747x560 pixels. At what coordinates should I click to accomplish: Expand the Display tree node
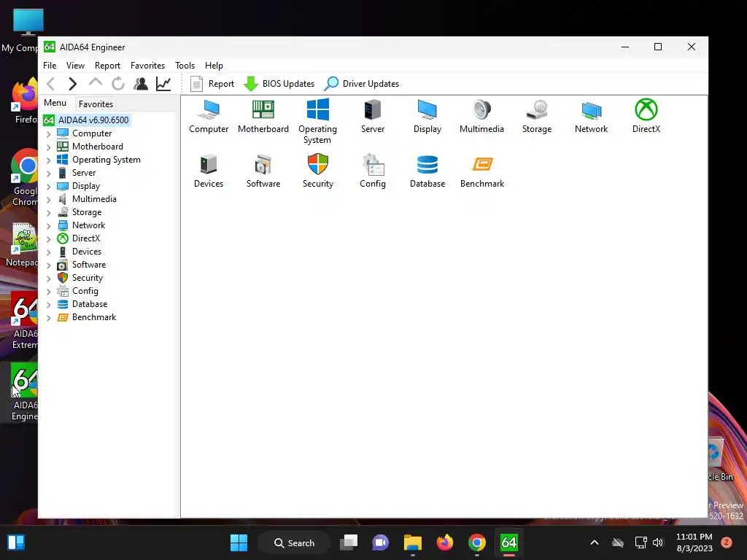pos(49,187)
